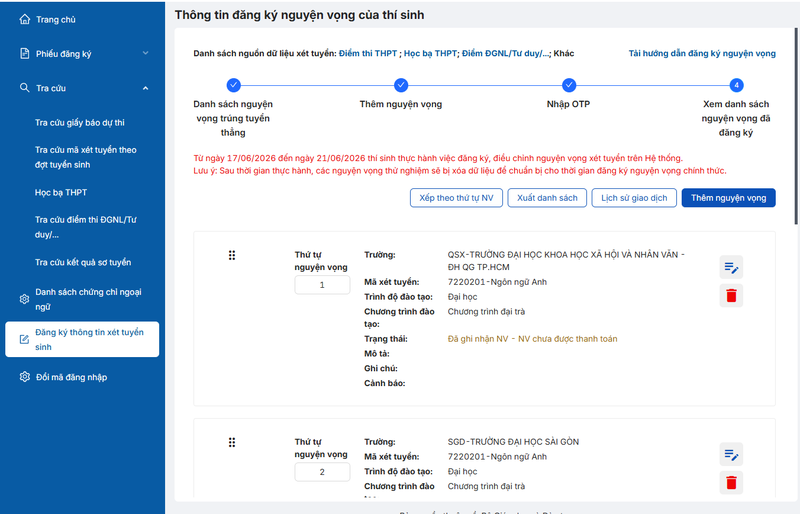Click step 1 checkmark Danh sách nguyện vọng trúng tuyển thẳng
Screen dimensions: 800x514
click(233, 85)
